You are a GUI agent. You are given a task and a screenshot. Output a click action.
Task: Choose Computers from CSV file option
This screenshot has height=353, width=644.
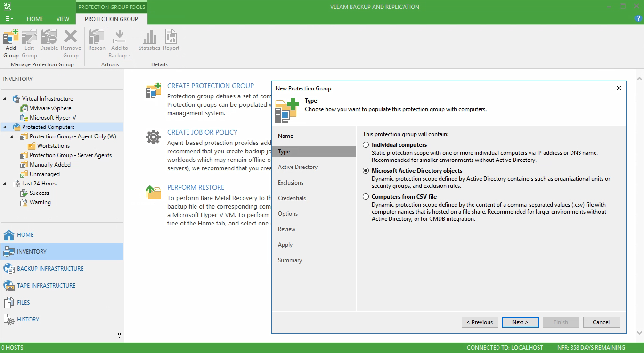click(x=366, y=197)
